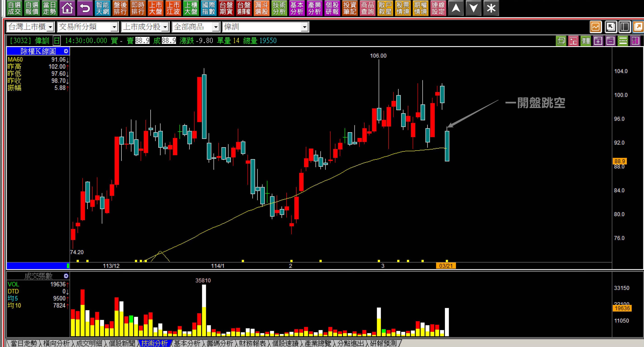The image size is (644, 347).
Task: Switch to the 個股新聞 tab
Action: pos(122,344)
